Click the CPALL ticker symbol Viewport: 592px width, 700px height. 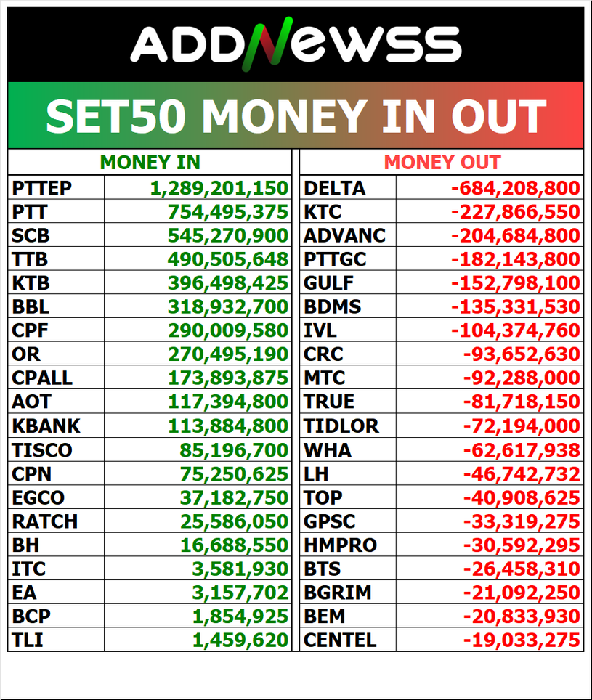click(42, 378)
